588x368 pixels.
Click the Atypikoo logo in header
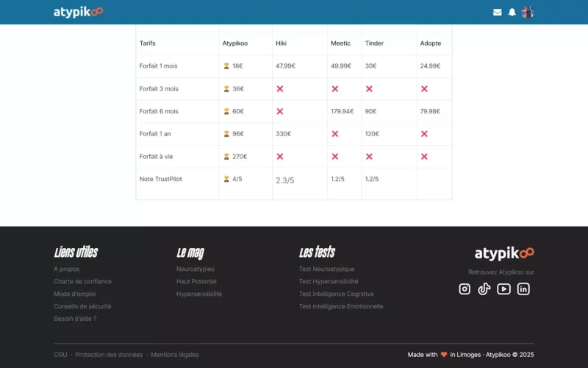pyautogui.click(x=78, y=12)
